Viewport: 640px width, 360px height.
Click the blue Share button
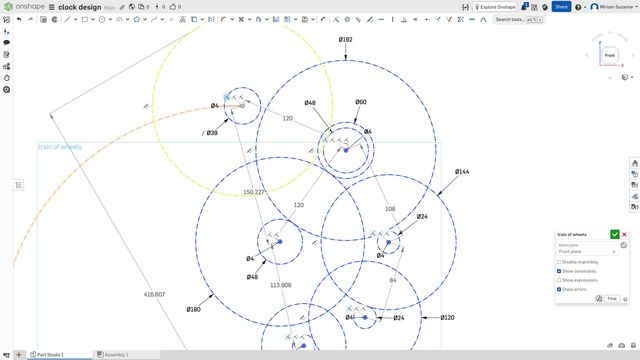pos(561,7)
